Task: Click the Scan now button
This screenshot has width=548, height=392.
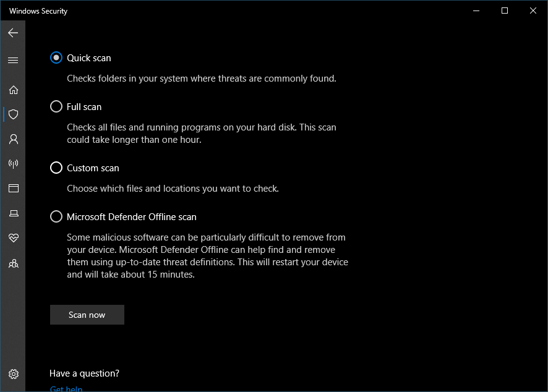Action: [87, 315]
